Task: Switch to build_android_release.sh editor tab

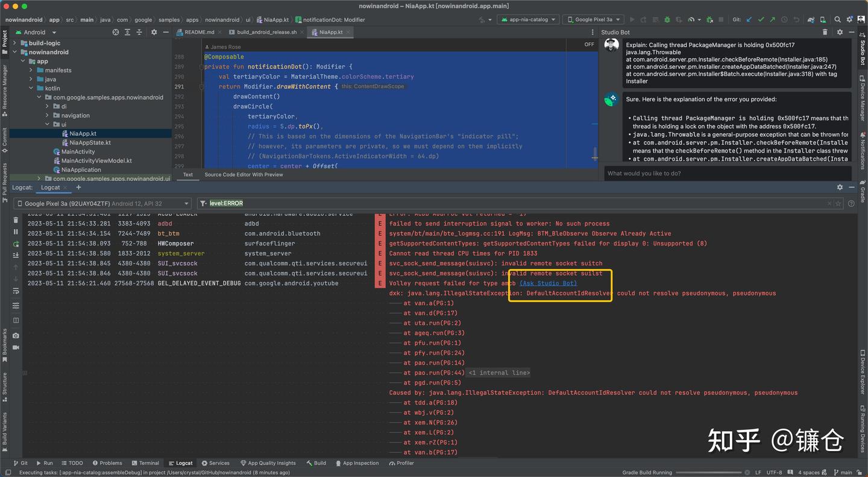Action: point(266,32)
